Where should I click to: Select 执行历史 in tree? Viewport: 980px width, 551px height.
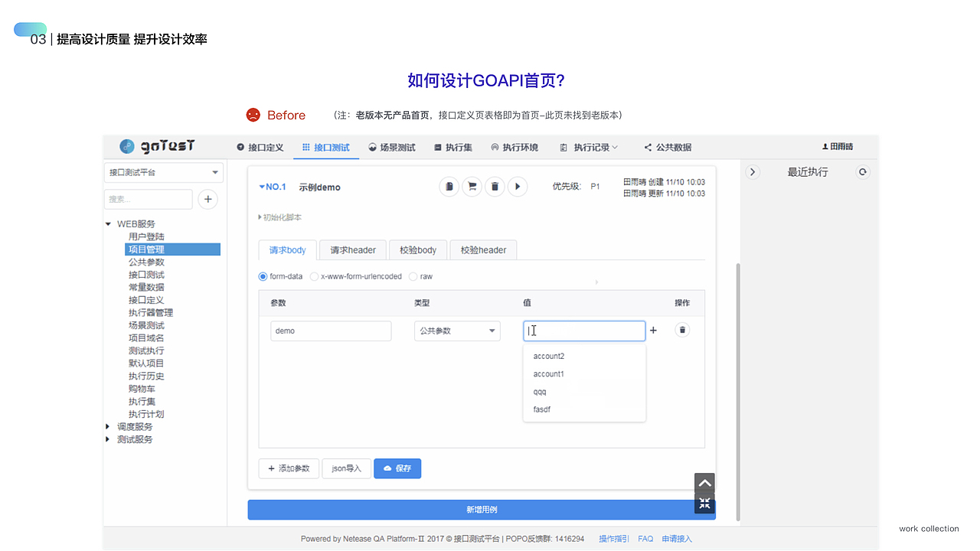[x=146, y=376]
